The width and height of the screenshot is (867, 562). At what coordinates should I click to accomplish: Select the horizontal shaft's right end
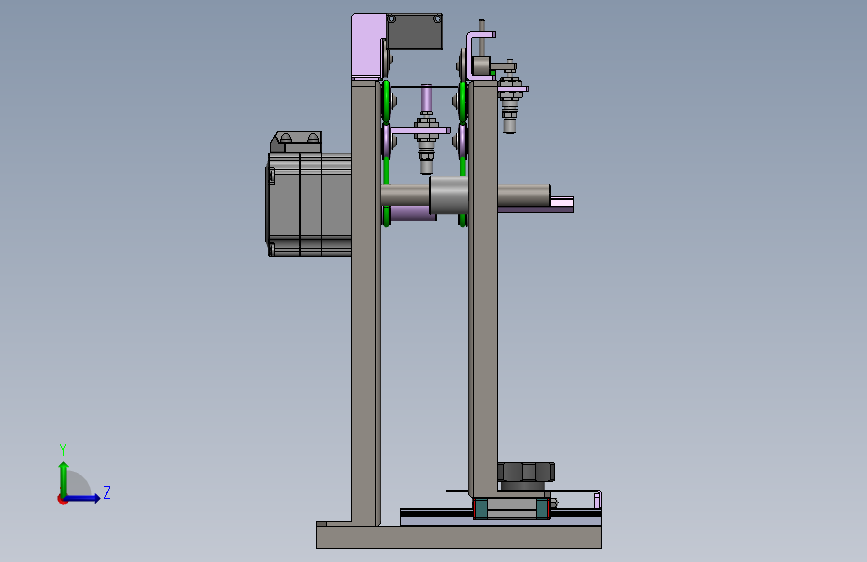(524, 195)
